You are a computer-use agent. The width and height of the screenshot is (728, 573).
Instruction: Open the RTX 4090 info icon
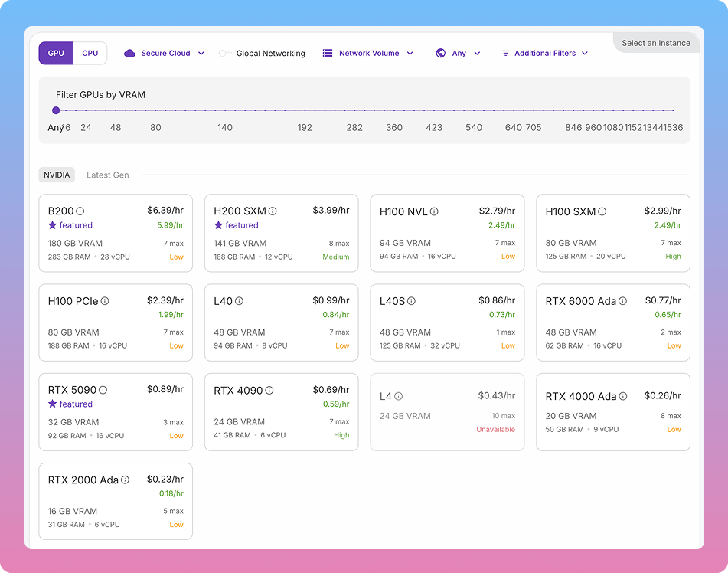(x=269, y=391)
